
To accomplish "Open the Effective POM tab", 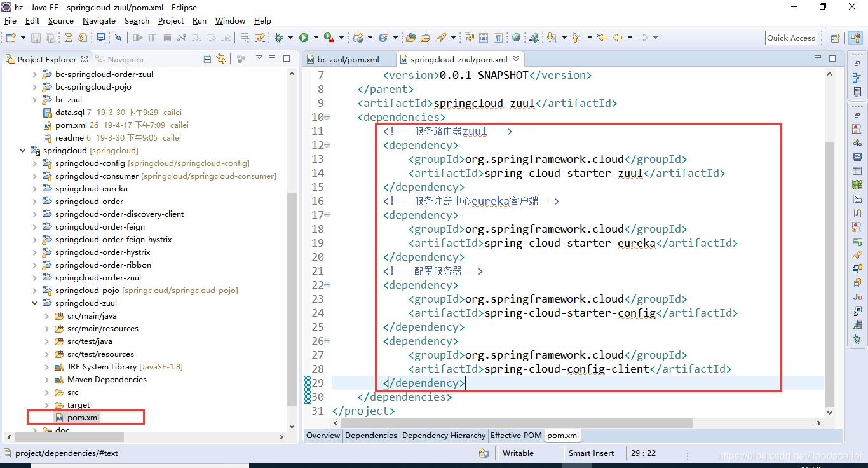I will (x=516, y=436).
